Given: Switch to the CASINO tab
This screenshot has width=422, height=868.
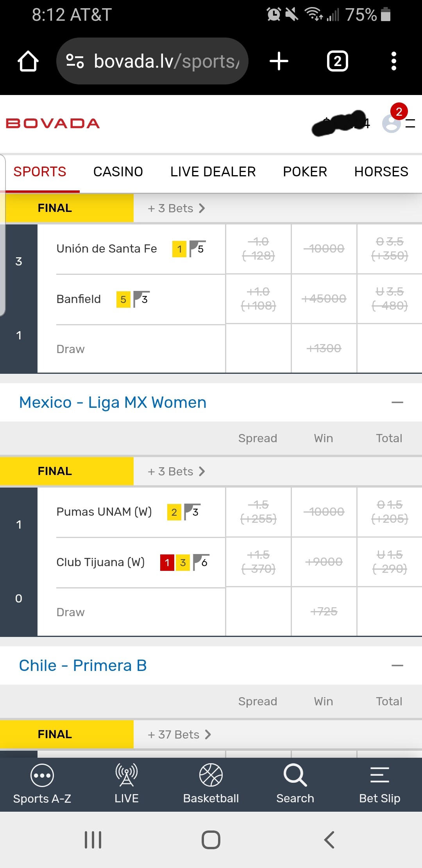Looking at the screenshot, I should pyautogui.click(x=118, y=172).
